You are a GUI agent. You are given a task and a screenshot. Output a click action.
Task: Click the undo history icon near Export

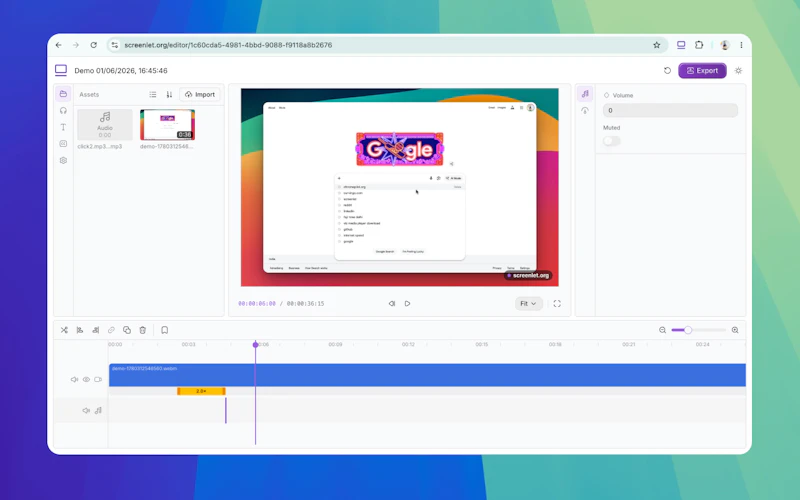click(667, 71)
